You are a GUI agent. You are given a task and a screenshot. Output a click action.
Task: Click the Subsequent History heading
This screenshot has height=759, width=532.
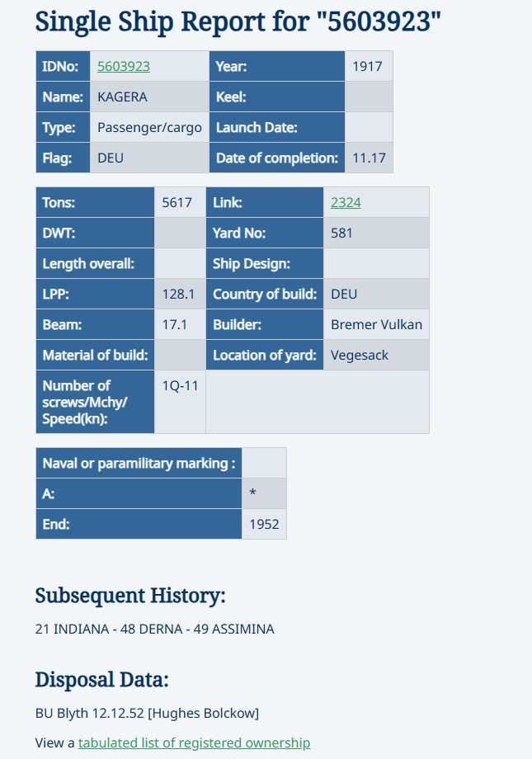pyautogui.click(x=130, y=596)
